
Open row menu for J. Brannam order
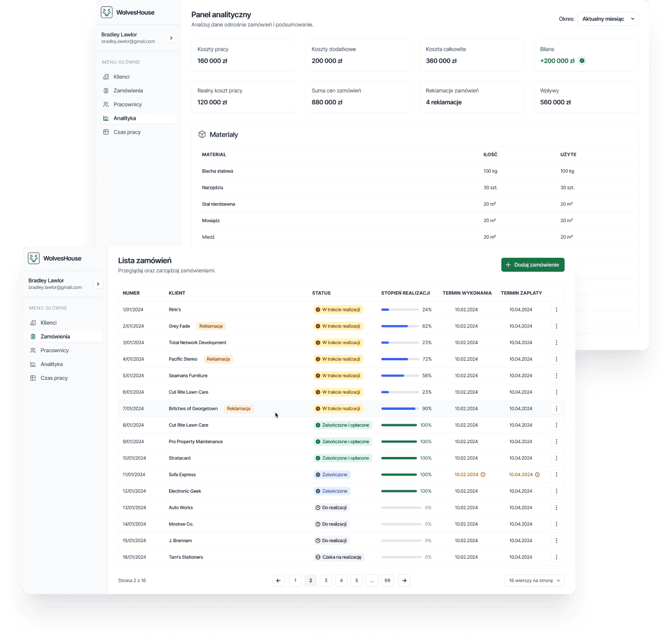(556, 540)
